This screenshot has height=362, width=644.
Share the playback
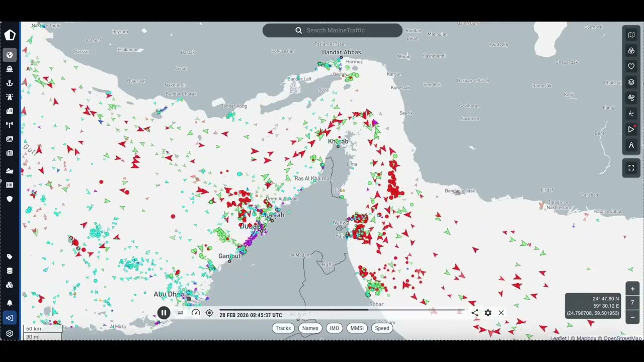[475, 313]
